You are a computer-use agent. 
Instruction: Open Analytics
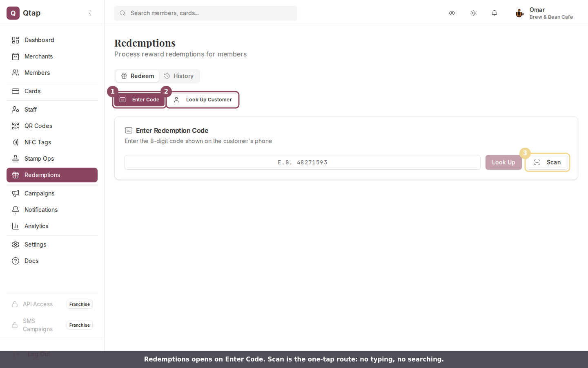point(52,226)
